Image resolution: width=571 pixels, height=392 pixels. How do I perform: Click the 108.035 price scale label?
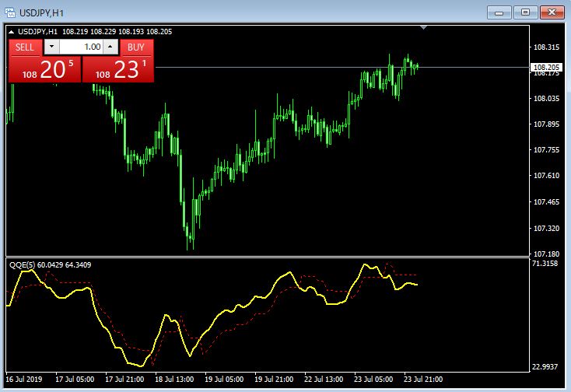[546, 98]
